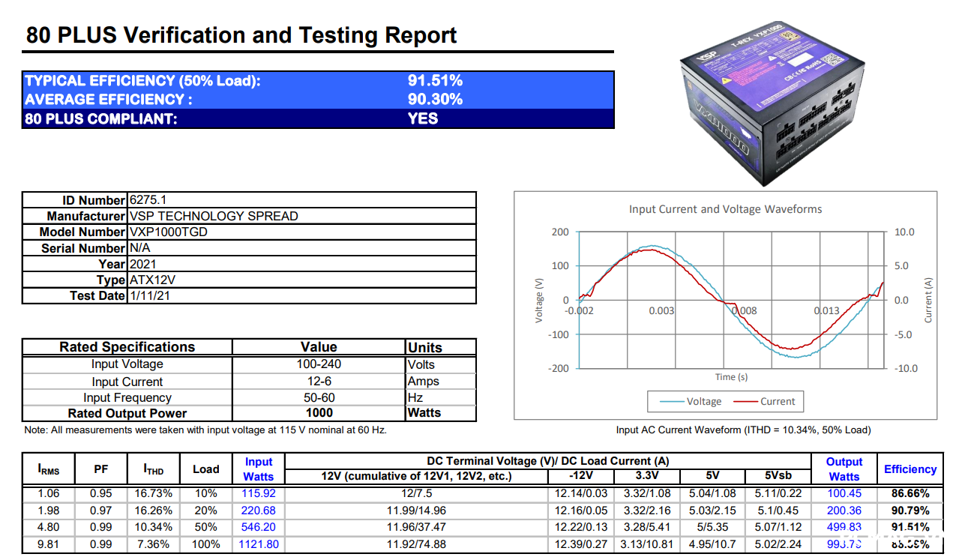Click the average efficiency value 90.30%

[x=435, y=99]
